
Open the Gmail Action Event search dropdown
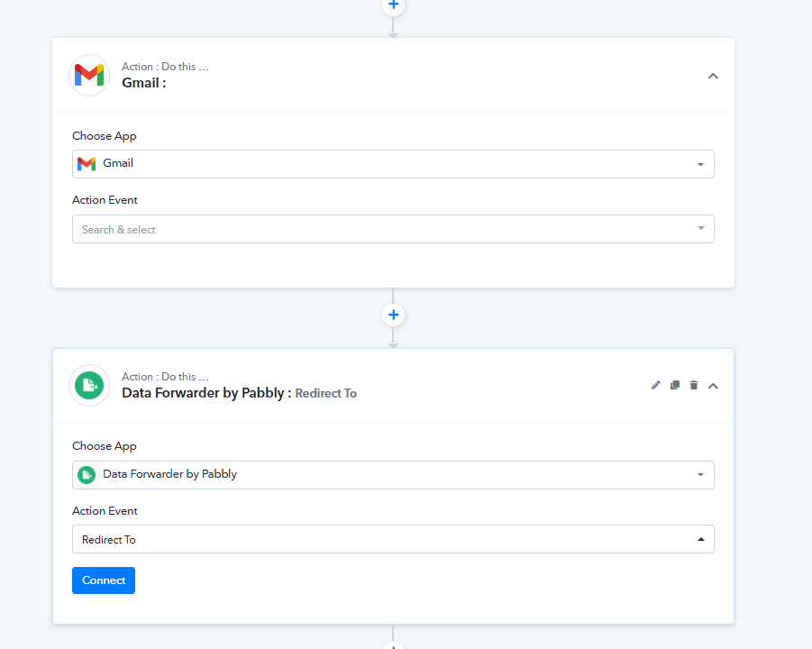point(393,229)
